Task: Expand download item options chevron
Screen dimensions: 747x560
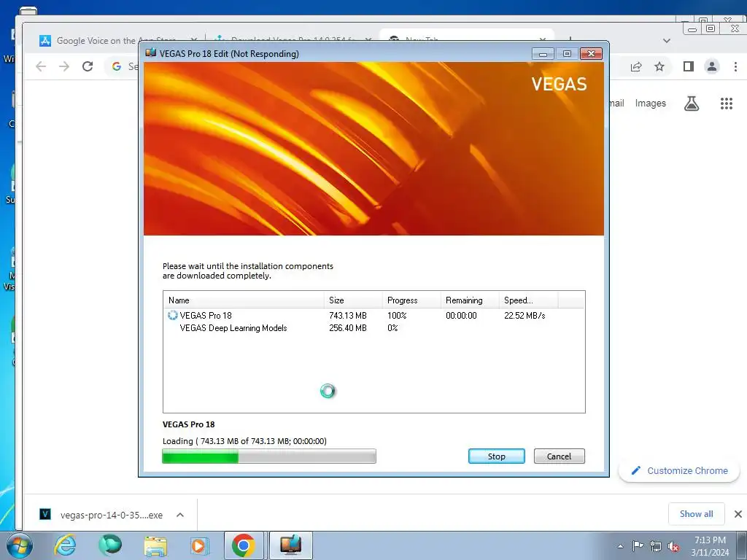Action: (180, 515)
